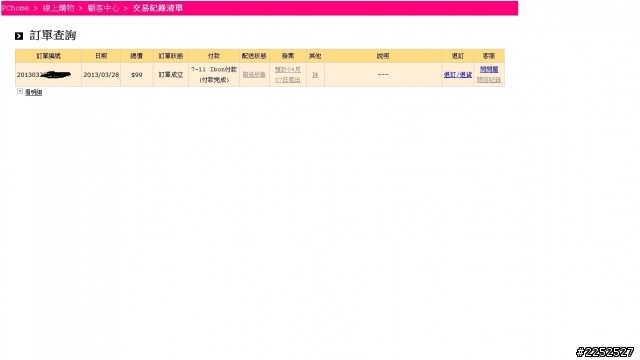
Task: Go to 顧客中心 breadcrumb
Action: coord(103,8)
